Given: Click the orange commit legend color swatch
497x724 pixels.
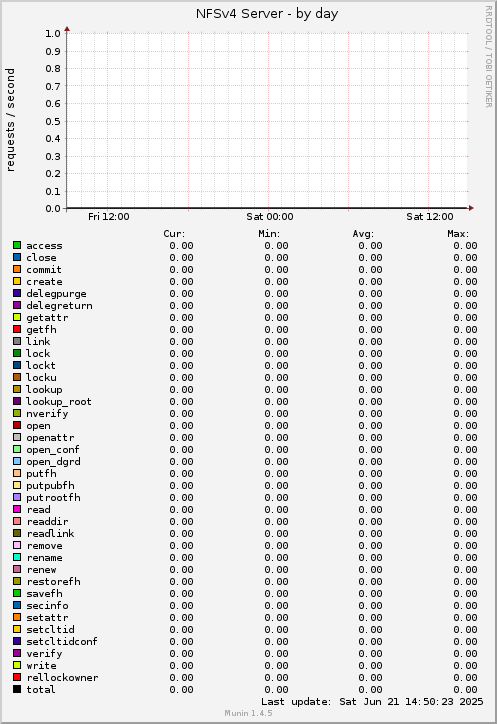Looking at the screenshot, I should tap(17, 269).
